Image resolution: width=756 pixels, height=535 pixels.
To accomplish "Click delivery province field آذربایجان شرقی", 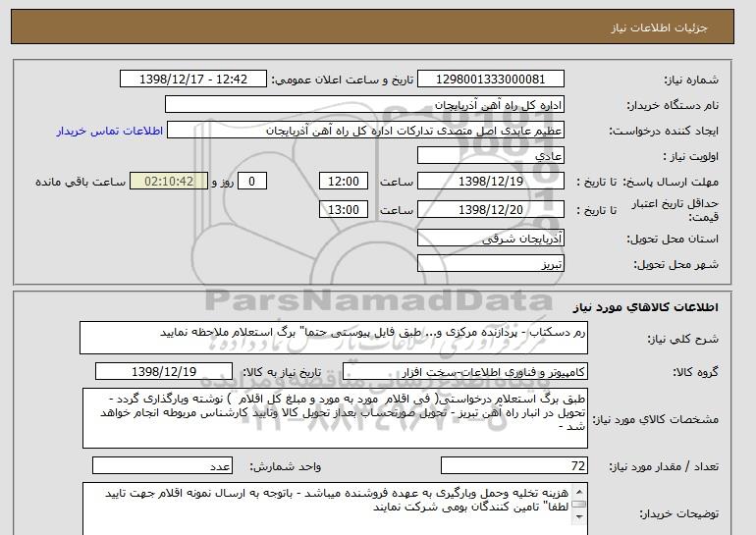I will (490, 239).
